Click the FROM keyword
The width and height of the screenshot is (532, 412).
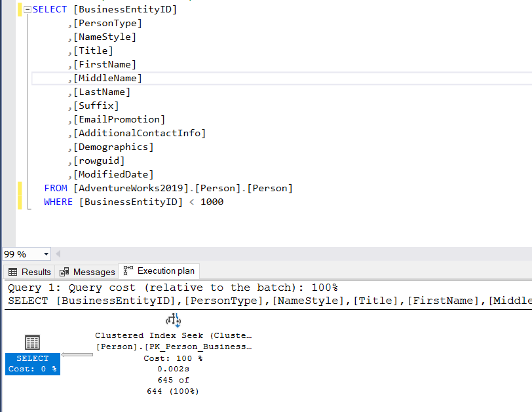(x=56, y=188)
